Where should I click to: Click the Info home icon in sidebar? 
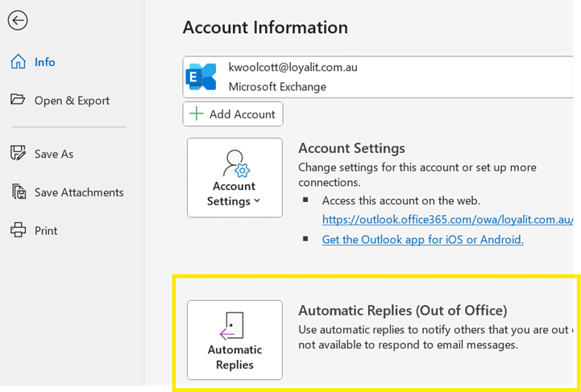[x=18, y=62]
